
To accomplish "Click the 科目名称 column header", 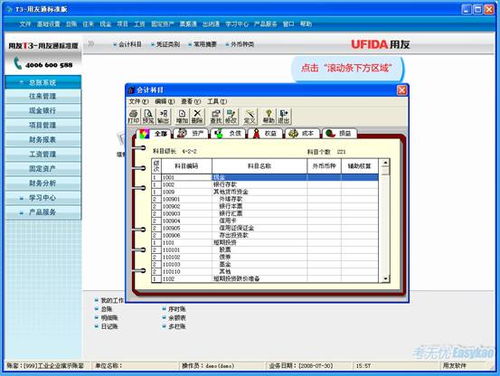I will pos(259,166).
